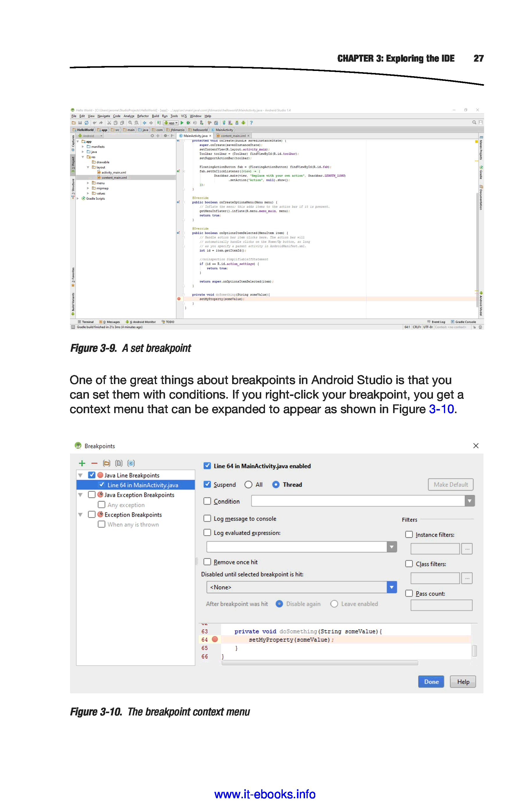Open the app run configuration dropdown

(x=171, y=123)
